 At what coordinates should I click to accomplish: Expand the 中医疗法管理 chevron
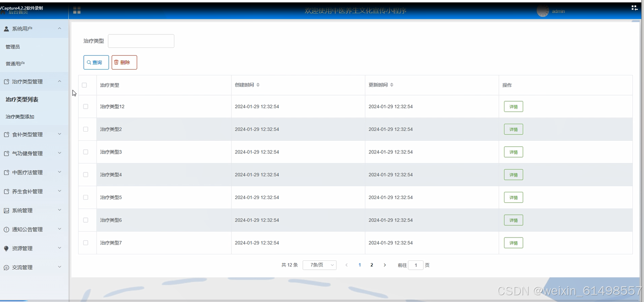point(60,172)
